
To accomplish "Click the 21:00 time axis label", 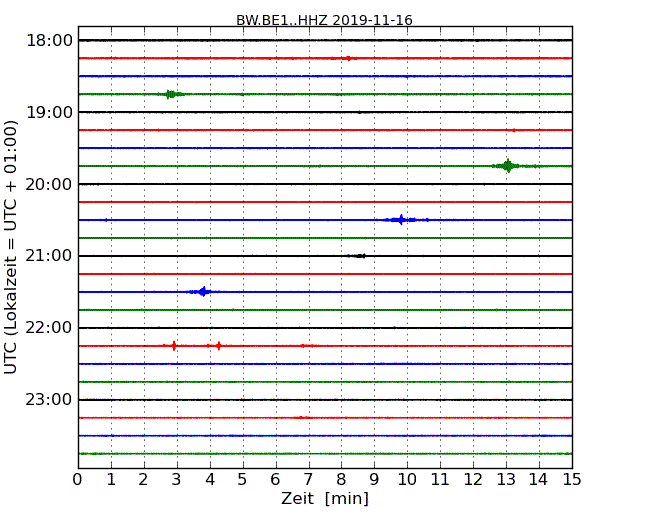I will [x=50, y=256].
